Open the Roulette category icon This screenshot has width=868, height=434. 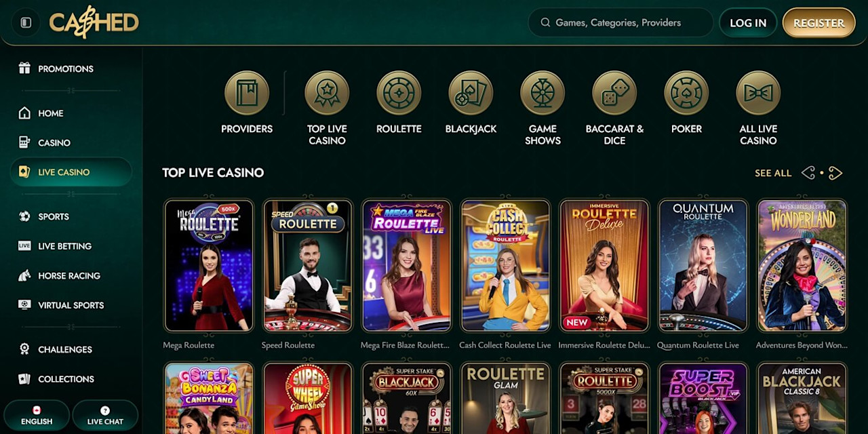coord(399,93)
